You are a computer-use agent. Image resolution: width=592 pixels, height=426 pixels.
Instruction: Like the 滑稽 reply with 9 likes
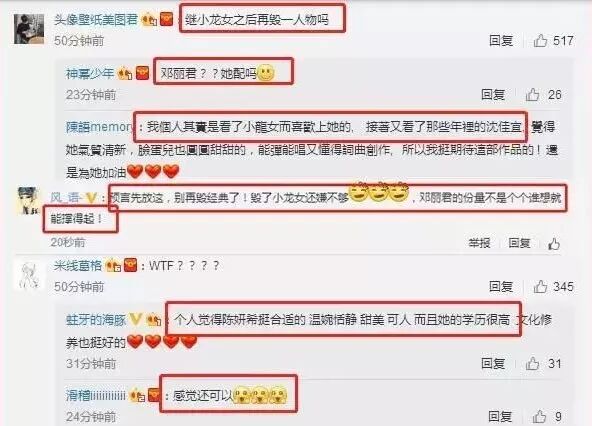click(539, 417)
